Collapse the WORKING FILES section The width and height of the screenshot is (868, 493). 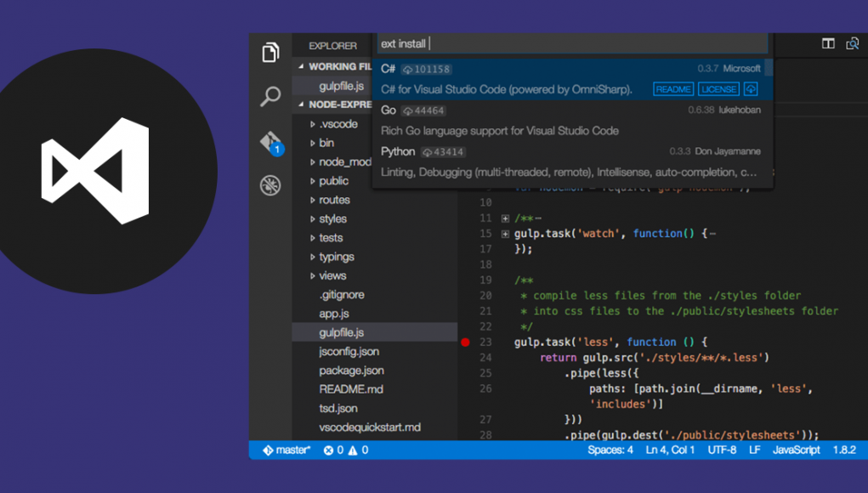pos(301,66)
